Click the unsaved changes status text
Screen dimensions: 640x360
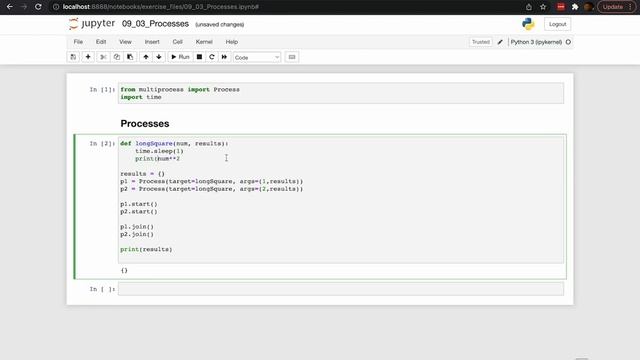coord(220,24)
